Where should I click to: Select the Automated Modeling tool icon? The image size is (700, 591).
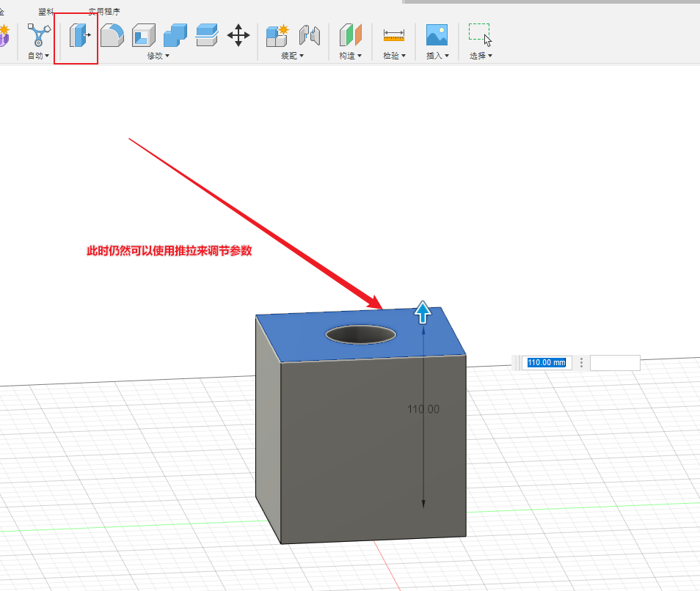pyautogui.click(x=39, y=34)
